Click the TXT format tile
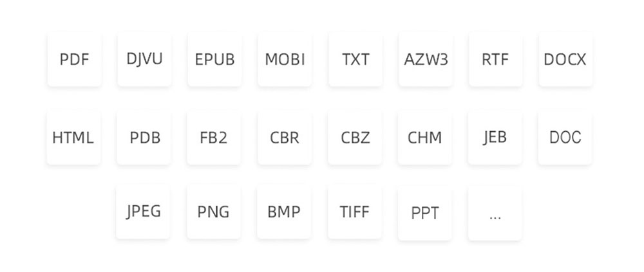644x272 pixels. [355, 60]
